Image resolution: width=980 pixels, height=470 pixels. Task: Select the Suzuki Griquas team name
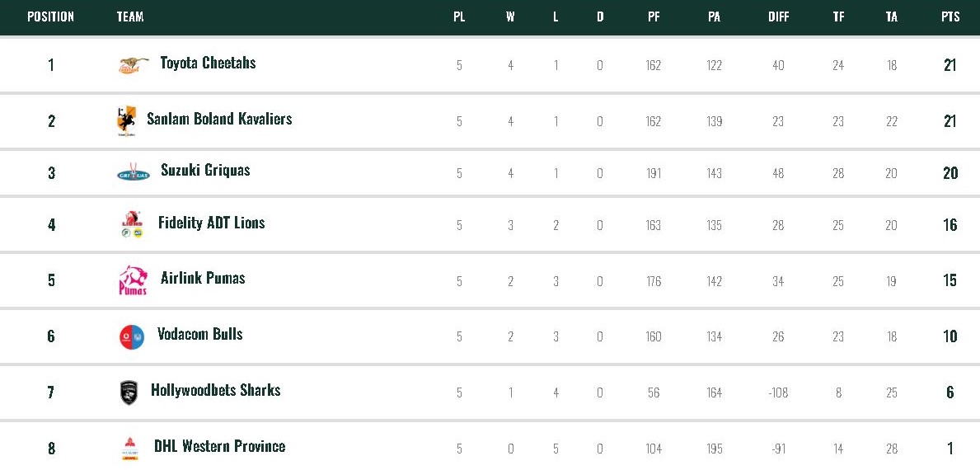205,171
